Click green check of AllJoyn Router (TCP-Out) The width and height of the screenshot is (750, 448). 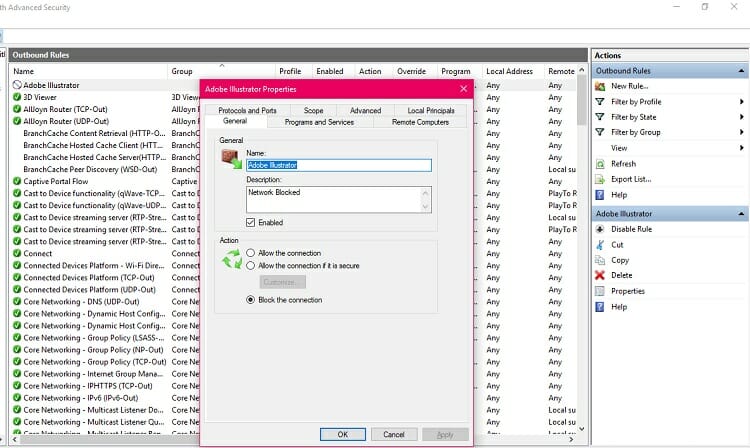tap(17, 109)
